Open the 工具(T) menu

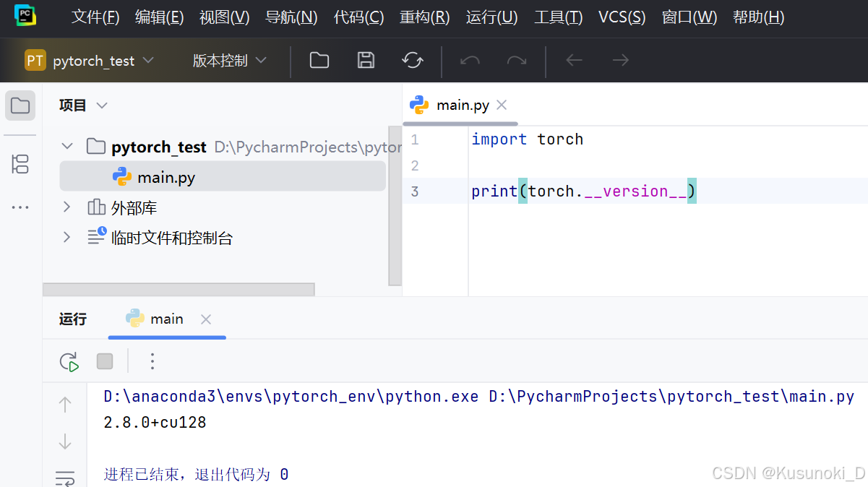point(558,17)
